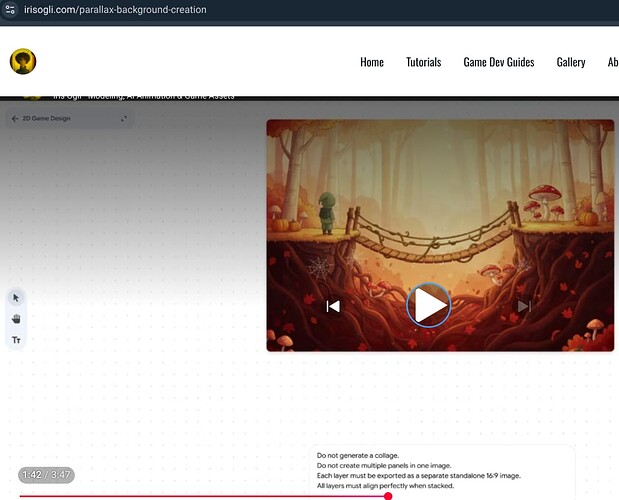Open the Gallery menu item
The width and height of the screenshot is (619, 500).
click(x=571, y=62)
